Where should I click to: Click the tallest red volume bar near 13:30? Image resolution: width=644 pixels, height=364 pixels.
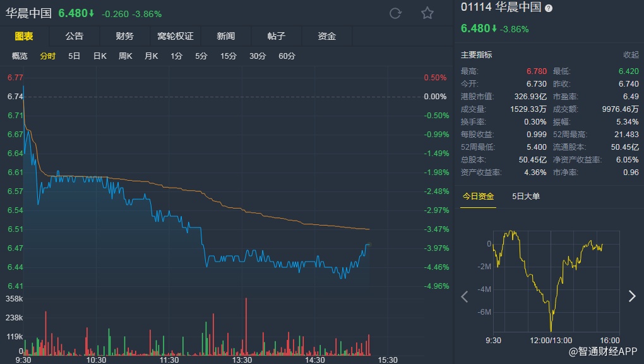coord(246,327)
